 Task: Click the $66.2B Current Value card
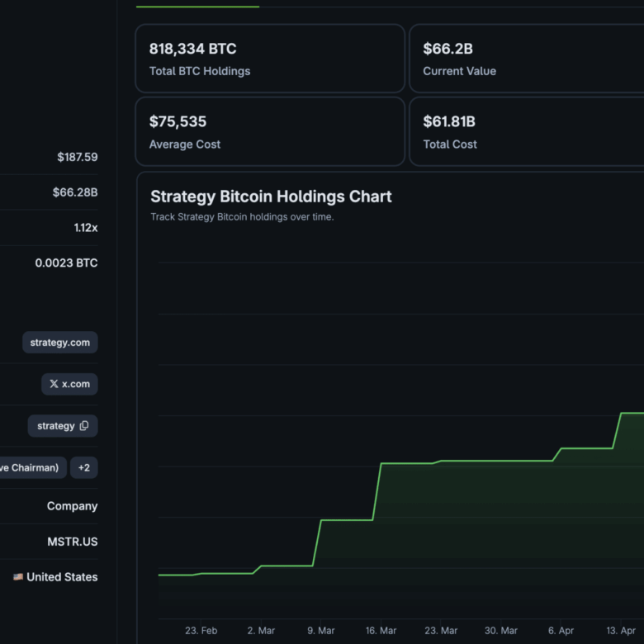coord(527,59)
